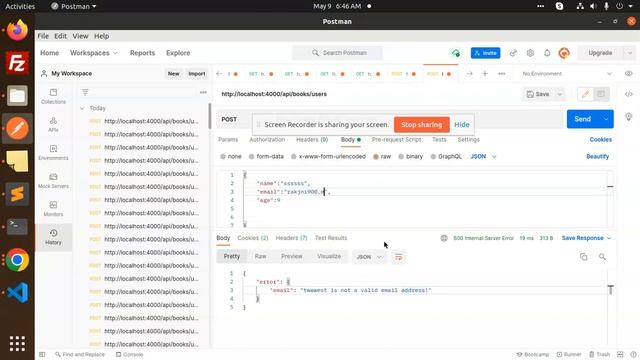Open response JSON format dropdown
The width and height of the screenshot is (640, 360).
coord(369,257)
